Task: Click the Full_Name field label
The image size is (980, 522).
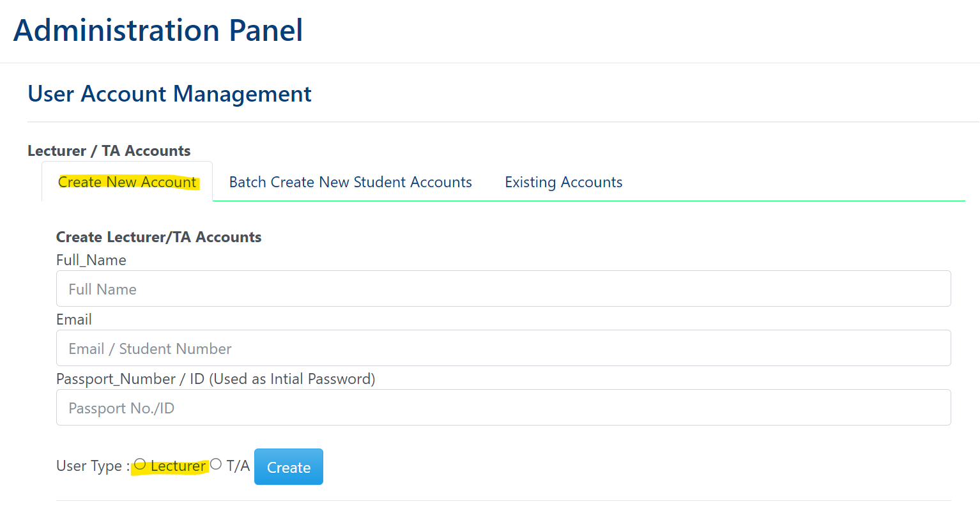Action: coord(91,260)
